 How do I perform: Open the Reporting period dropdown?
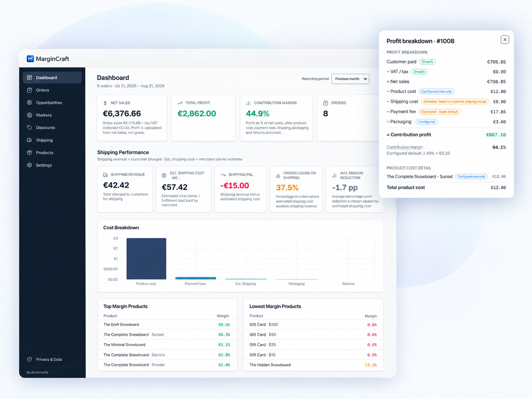pyautogui.click(x=350, y=79)
